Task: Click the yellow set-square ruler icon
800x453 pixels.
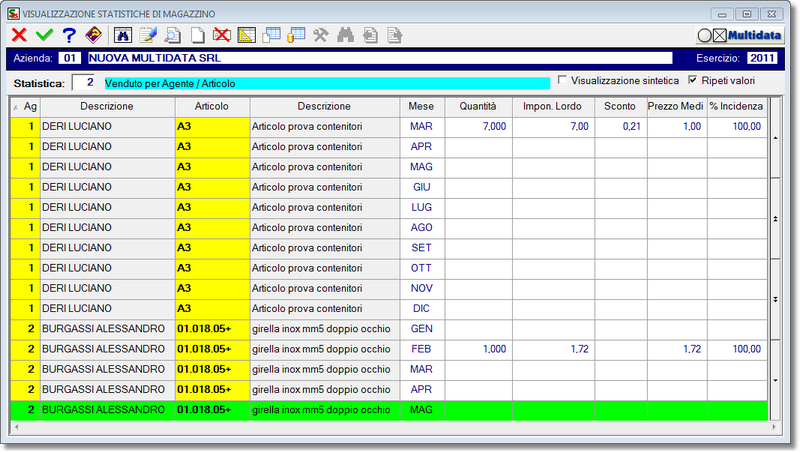Action: click(246, 35)
